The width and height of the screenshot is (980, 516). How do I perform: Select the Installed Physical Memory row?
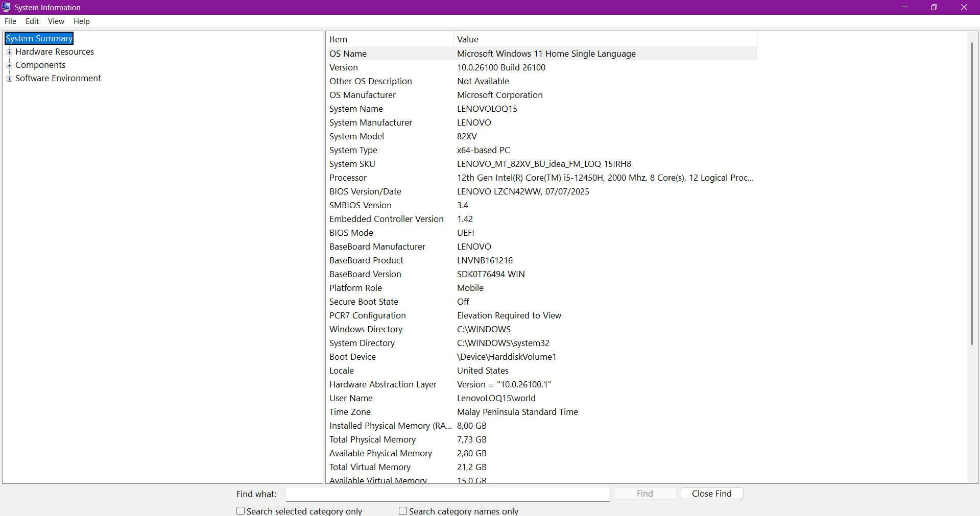[541, 426]
